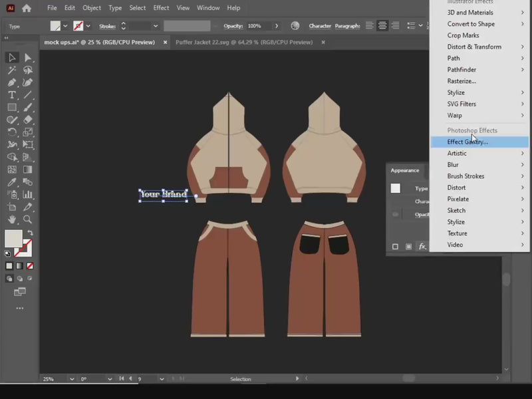Open the Character panel link
Screen dimensions: 532x399
tap(320, 26)
